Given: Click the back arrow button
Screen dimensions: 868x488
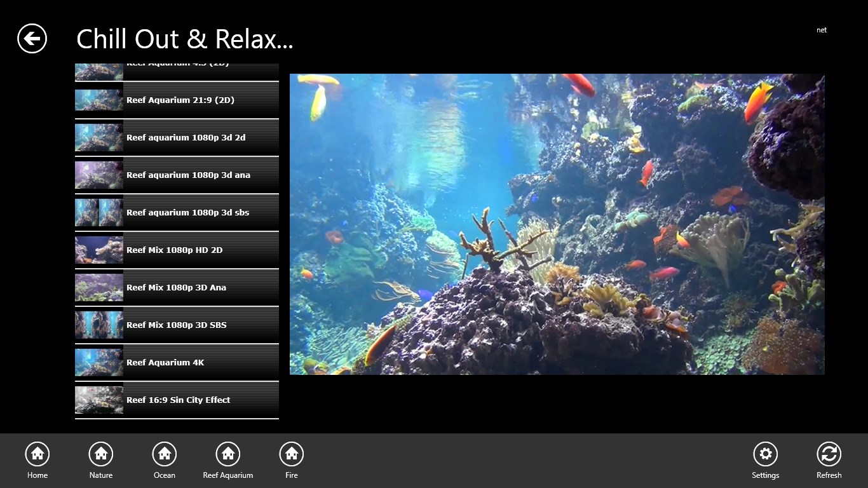Looking at the screenshot, I should (32, 39).
